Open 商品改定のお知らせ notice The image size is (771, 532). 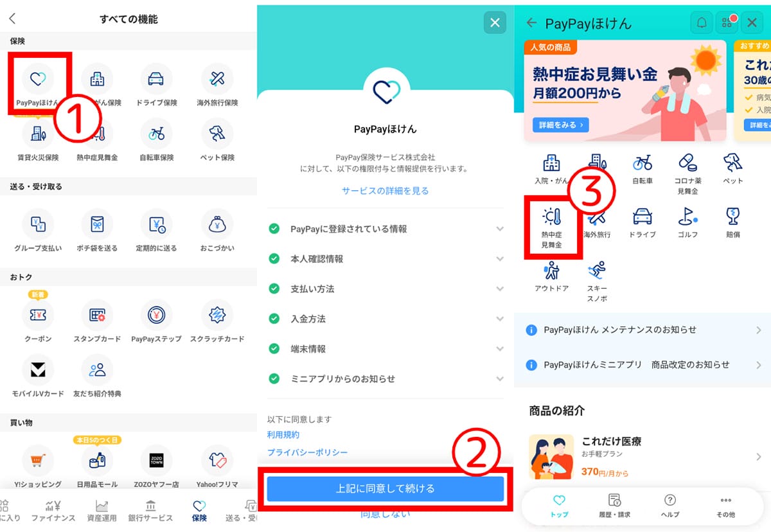tap(642, 364)
